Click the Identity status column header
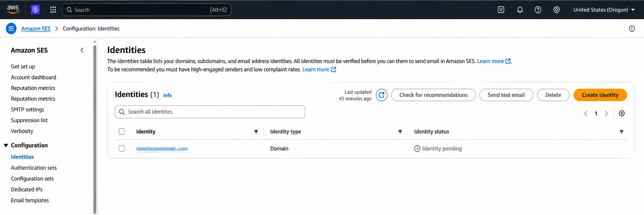The image size is (644, 215). coord(431,132)
